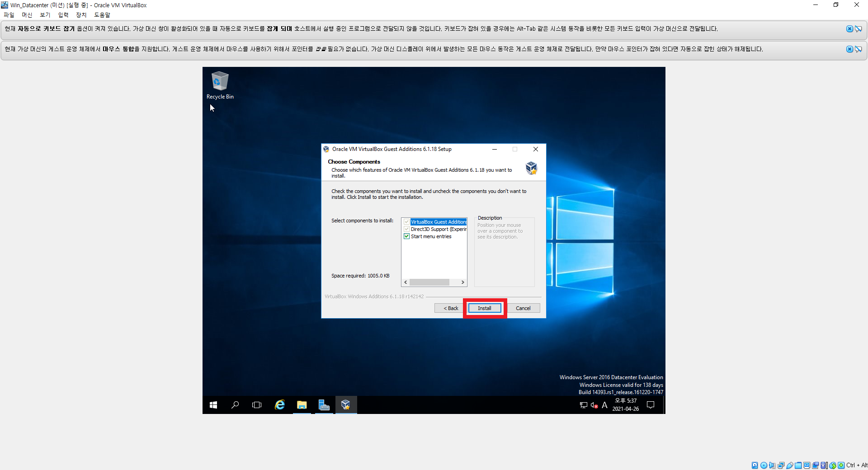
Task: Click the 'Start menu entries' label text
Action: [x=431, y=236]
